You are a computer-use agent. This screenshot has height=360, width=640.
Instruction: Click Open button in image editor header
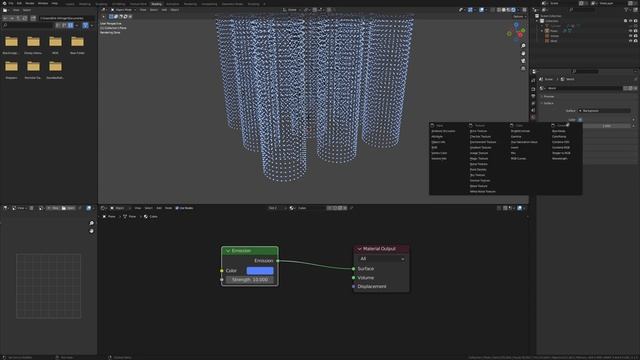pos(69,208)
